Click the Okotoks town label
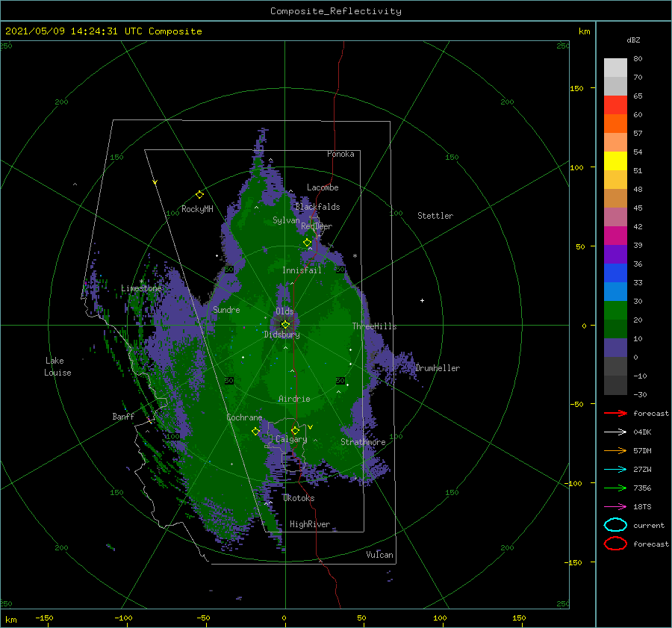Image resolution: width=672 pixels, height=628 pixels. pyautogui.click(x=299, y=498)
